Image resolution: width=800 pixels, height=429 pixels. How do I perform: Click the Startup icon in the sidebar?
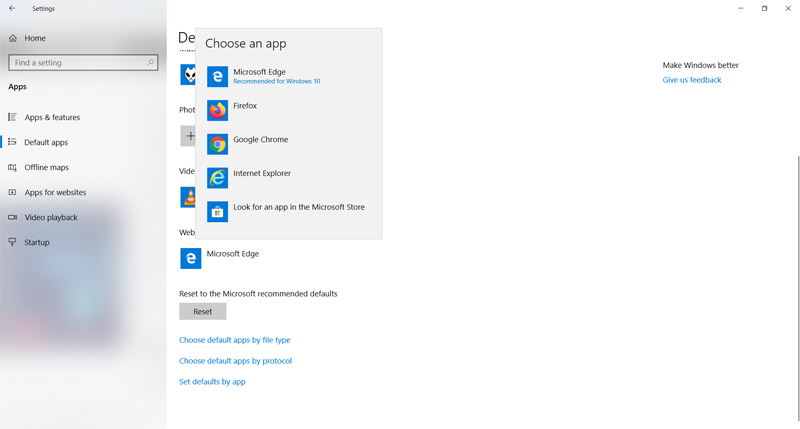[x=13, y=242]
